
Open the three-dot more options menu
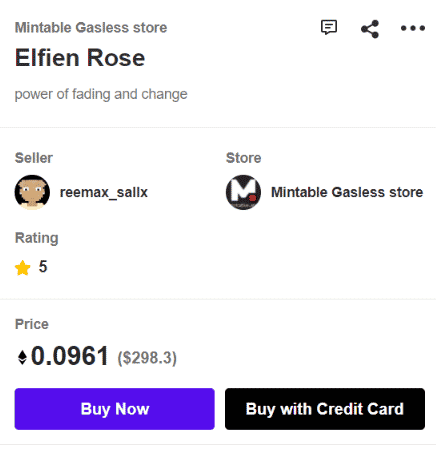(x=413, y=28)
